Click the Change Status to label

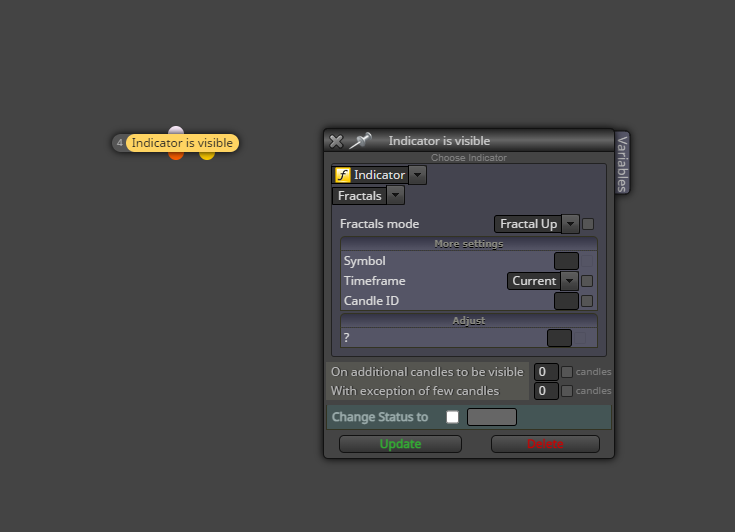coord(380,417)
